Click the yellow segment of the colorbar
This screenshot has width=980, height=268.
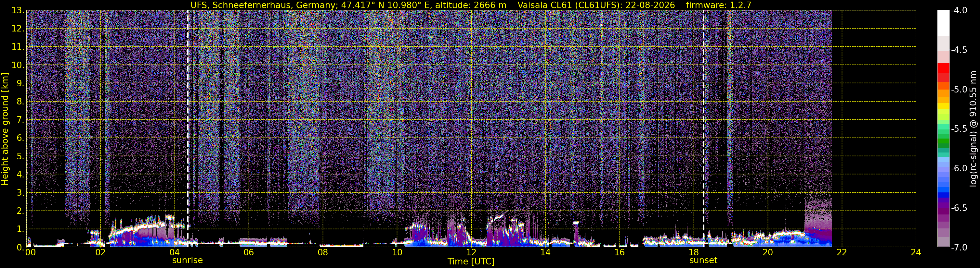(943, 106)
